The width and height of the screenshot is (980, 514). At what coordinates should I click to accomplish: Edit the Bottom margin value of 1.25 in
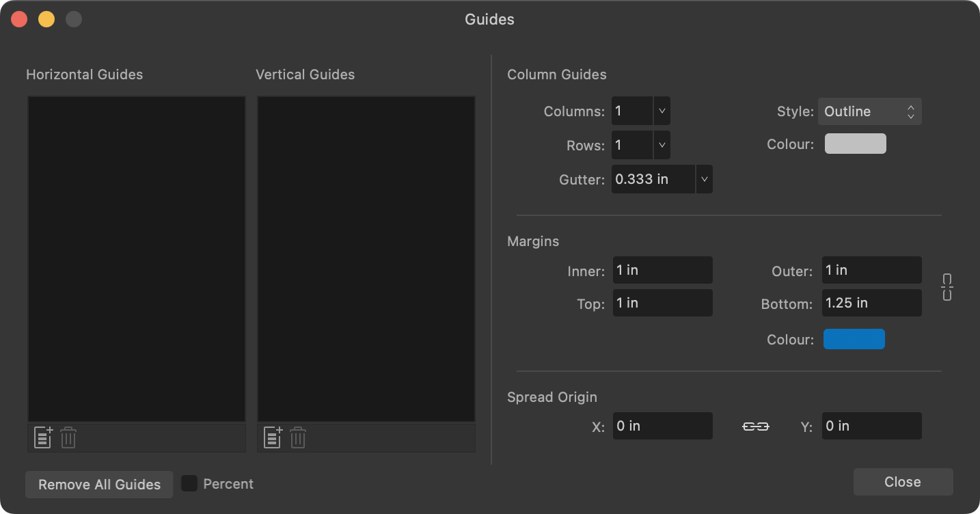coord(871,303)
